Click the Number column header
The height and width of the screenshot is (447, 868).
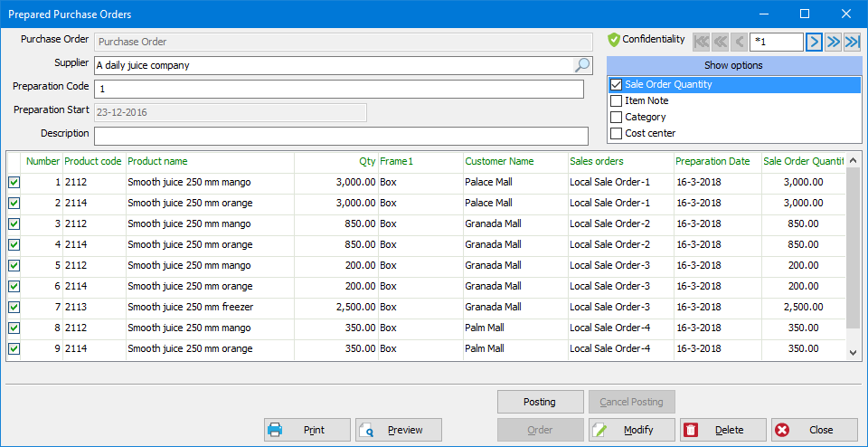(x=42, y=161)
